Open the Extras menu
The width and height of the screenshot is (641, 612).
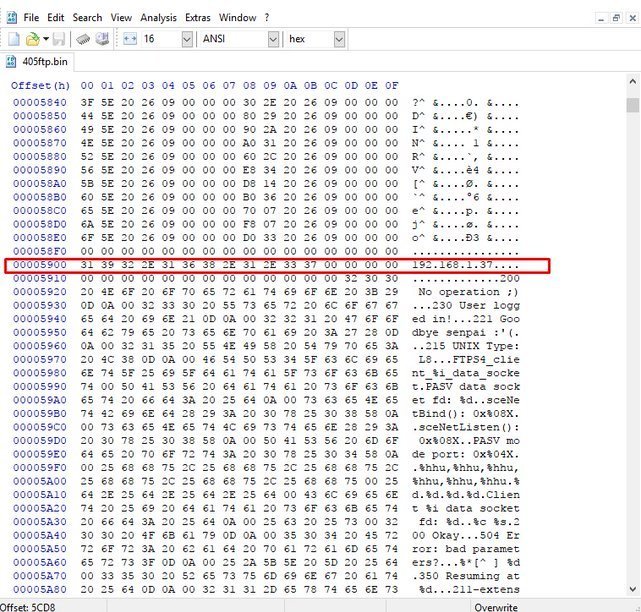click(197, 17)
